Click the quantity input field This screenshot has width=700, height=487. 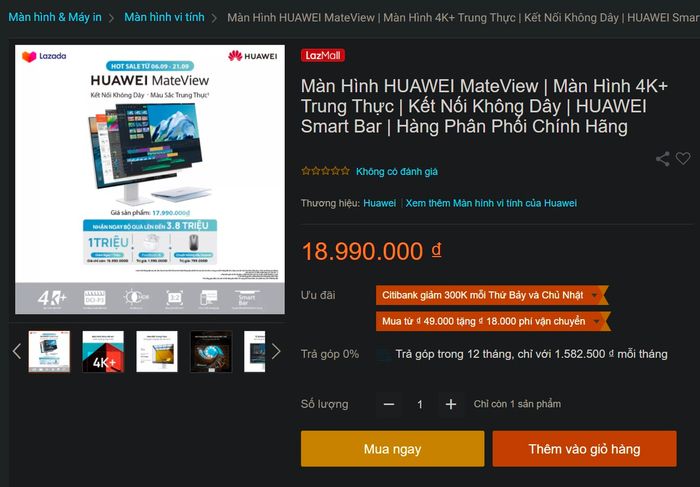tap(420, 404)
